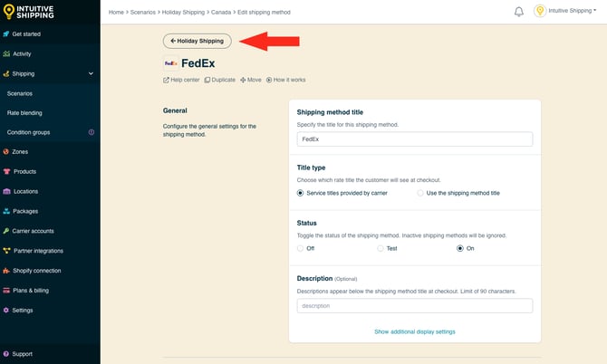Click the Condition groups info icon
Screen dimensions: 607x364
click(91, 132)
